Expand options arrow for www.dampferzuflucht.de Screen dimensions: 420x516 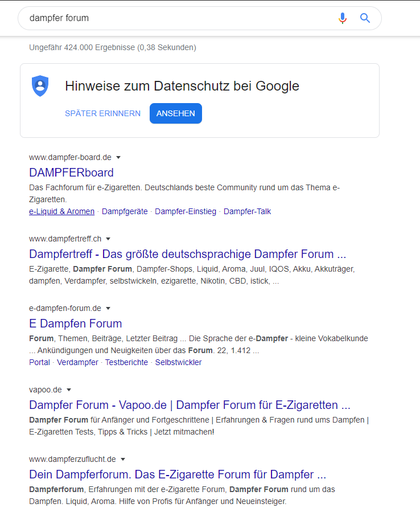point(123,459)
